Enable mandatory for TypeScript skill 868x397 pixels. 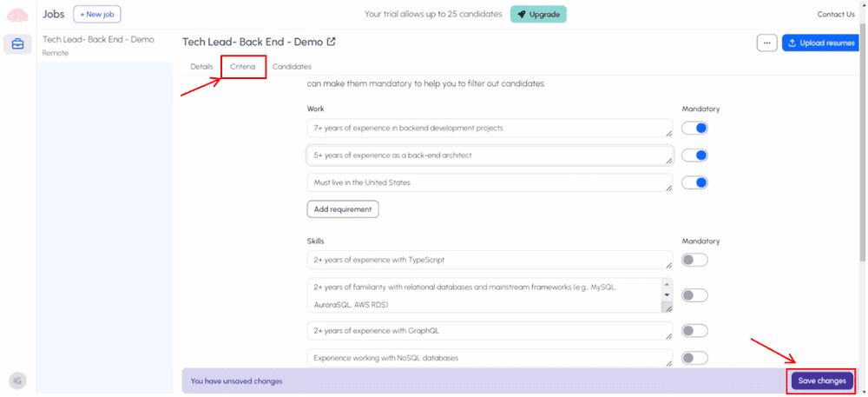[x=694, y=260]
